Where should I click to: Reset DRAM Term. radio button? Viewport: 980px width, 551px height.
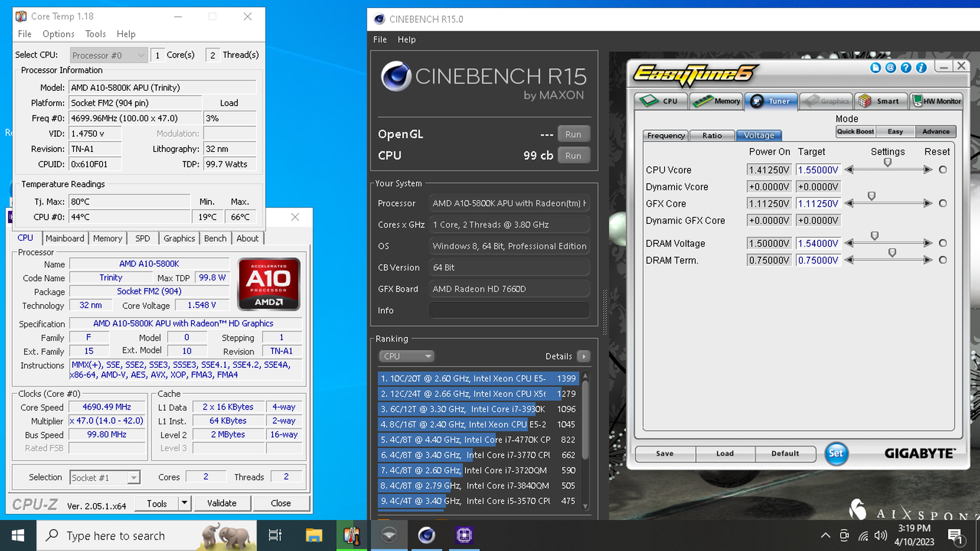coord(943,260)
